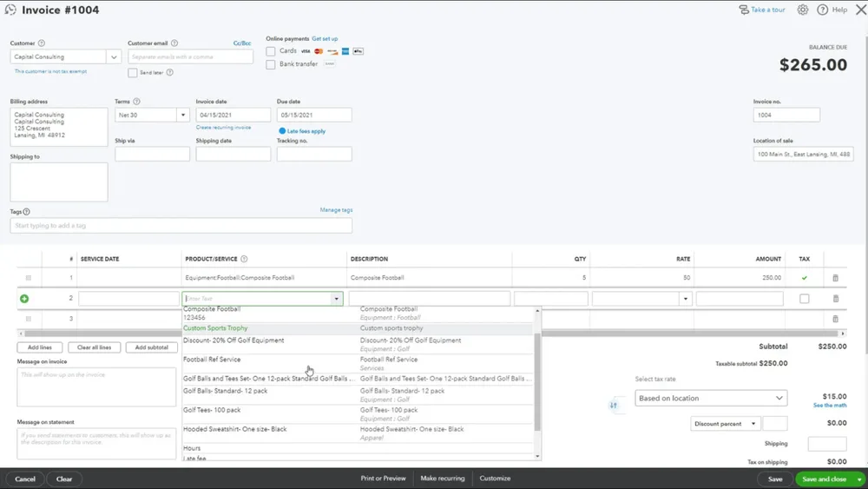Click the Invoice date field
Screen dimensions: 868x489
tap(233, 116)
